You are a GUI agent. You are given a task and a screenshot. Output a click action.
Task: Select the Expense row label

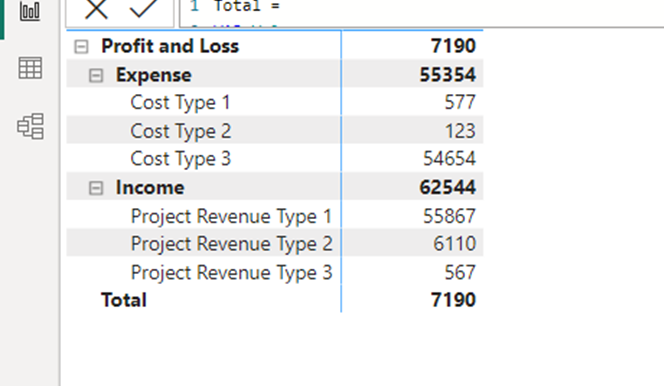pos(154,75)
